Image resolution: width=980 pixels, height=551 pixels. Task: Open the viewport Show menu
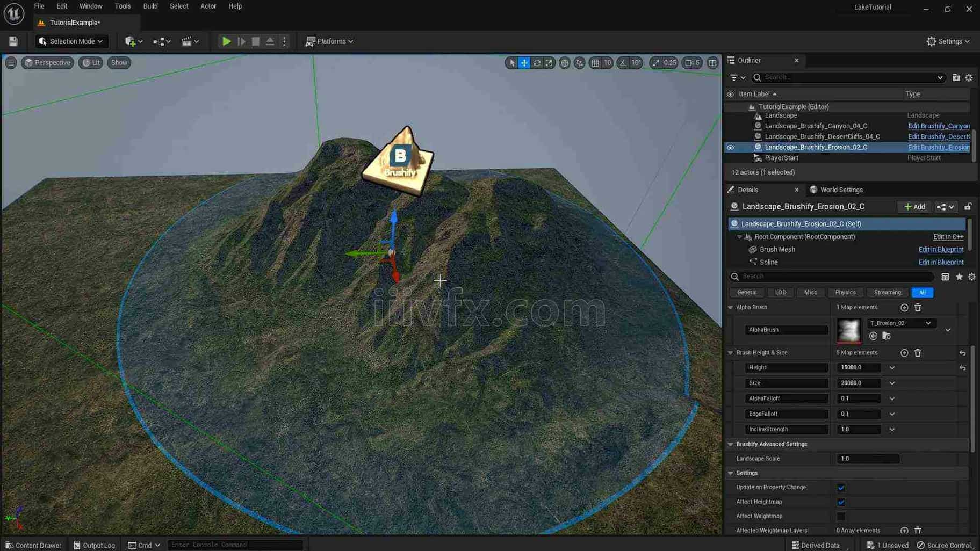pos(119,63)
